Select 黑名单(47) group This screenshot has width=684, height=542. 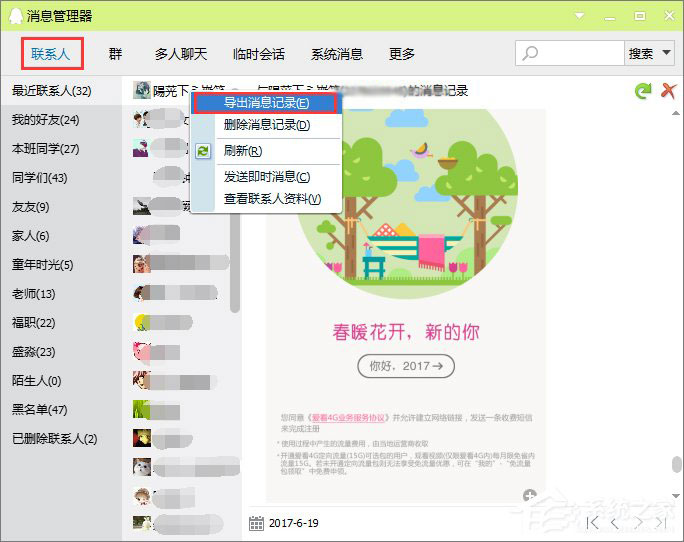tap(61, 410)
